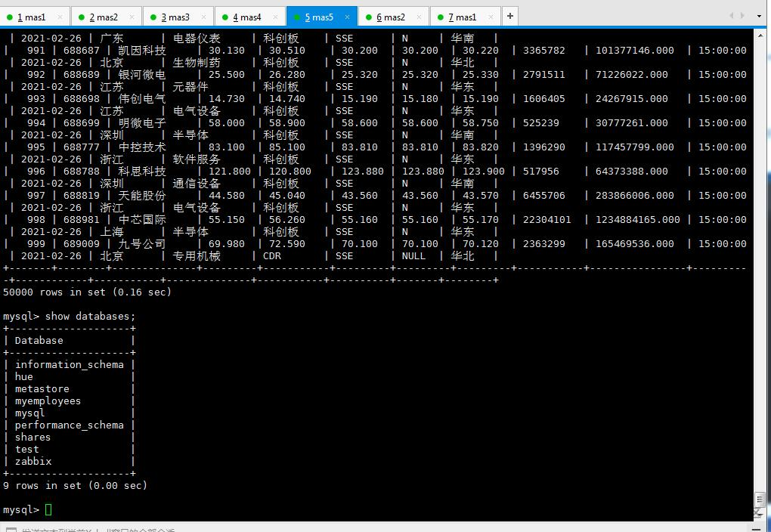This screenshot has width=771, height=532.
Task: Click industry 软件服务 text
Action: (197, 159)
